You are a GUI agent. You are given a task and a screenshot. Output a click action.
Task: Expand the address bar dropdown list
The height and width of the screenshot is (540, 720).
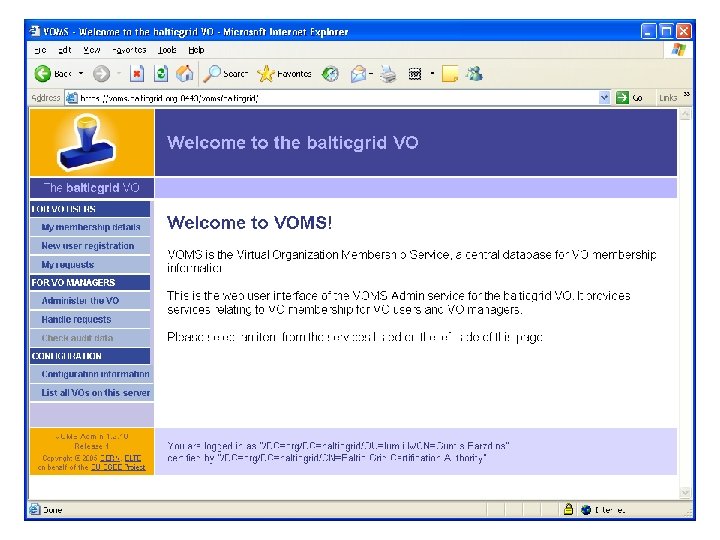604,97
